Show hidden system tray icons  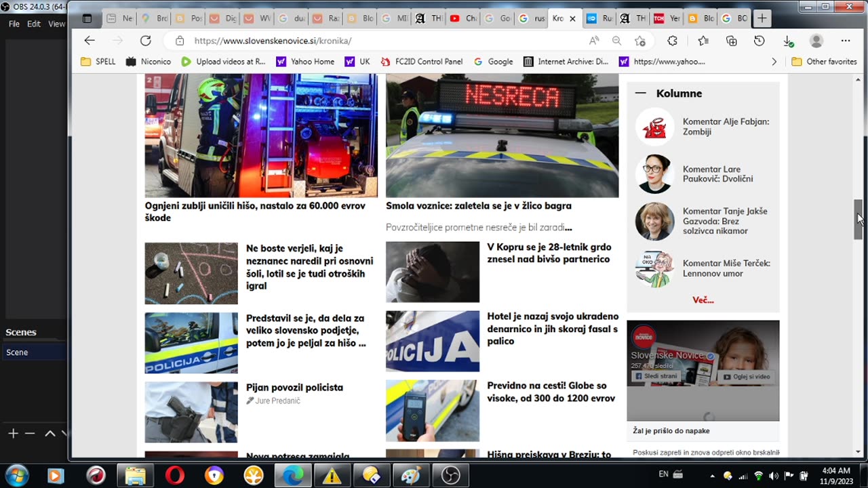pos(712,476)
